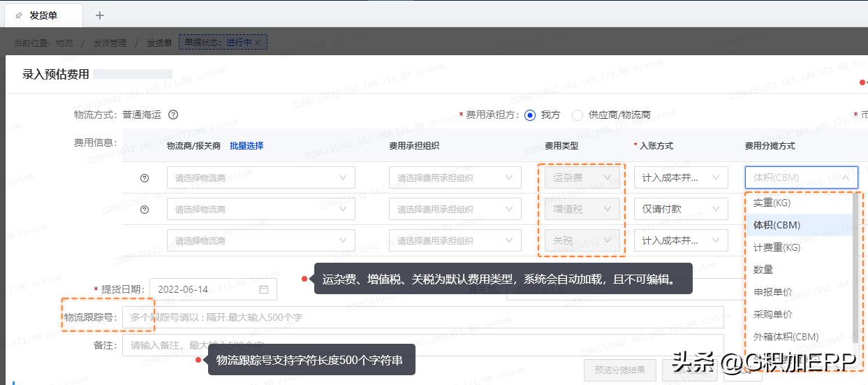Open the calendar icon in 提货日期 field
Viewport: 868px width, 385px height.
264,289
